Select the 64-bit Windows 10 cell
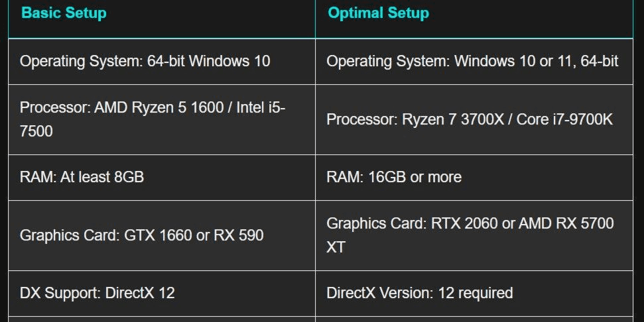Viewport: 644px width, 322px height. [162, 62]
